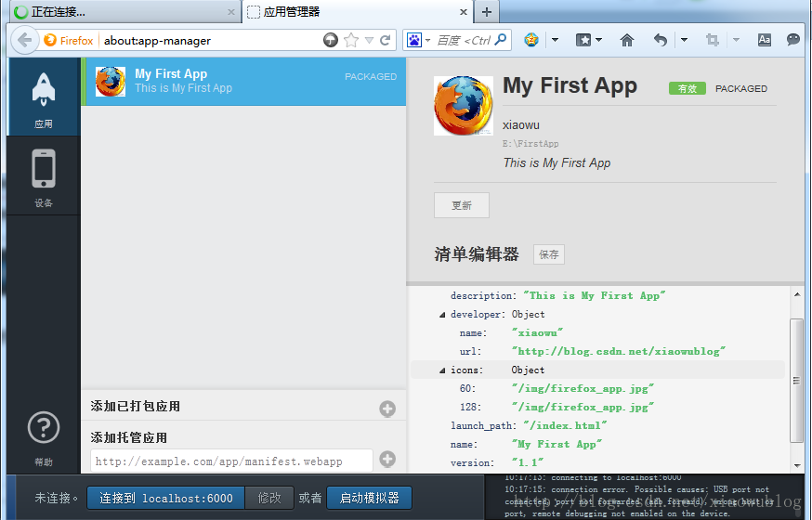Screen dimensions: 812x520
Task: Click the half-circle icon in the address bar
Action: pyautogui.click(x=331, y=40)
